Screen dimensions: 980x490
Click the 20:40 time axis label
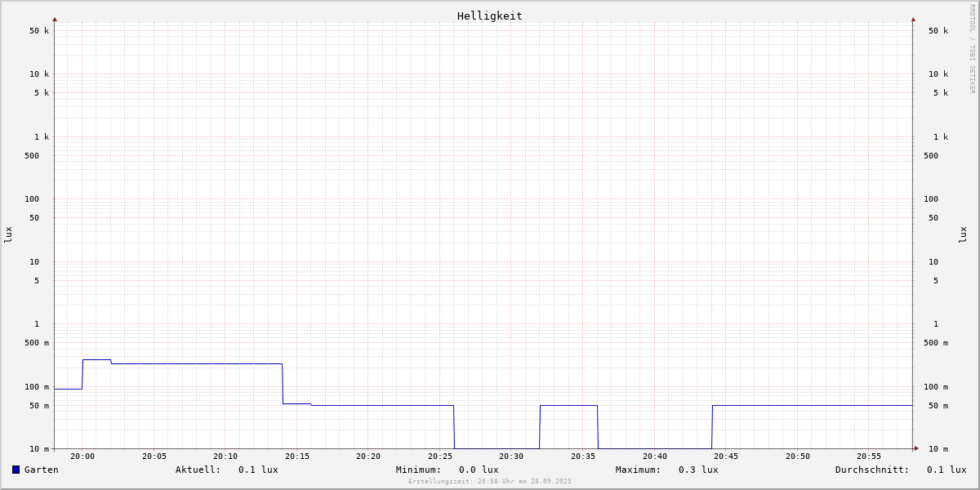[x=655, y=457]
